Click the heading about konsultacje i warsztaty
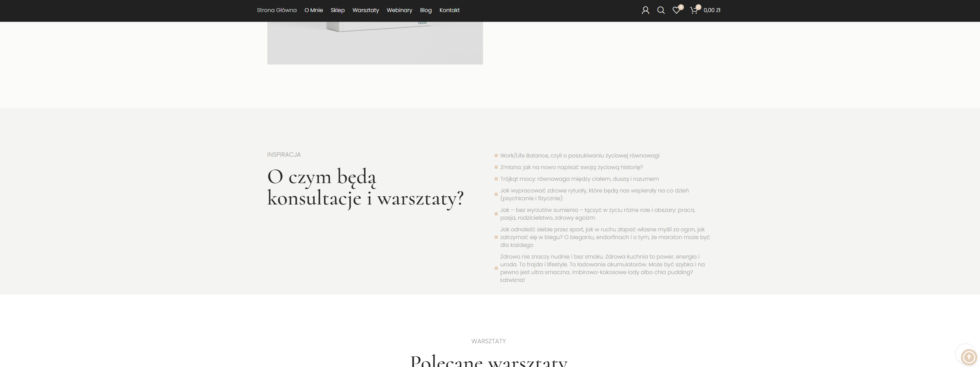This screenshot has height=367, width=980. click(365, 187)
